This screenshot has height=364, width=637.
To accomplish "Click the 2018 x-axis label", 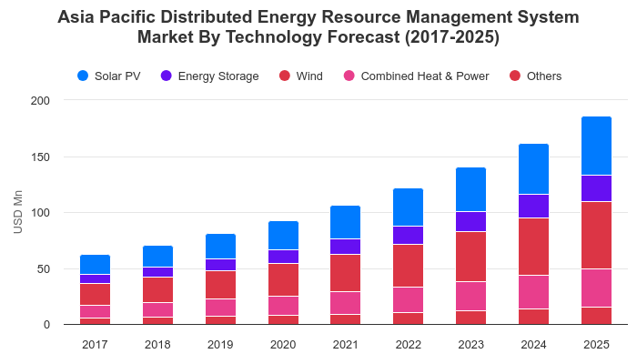I will point(157,345).
